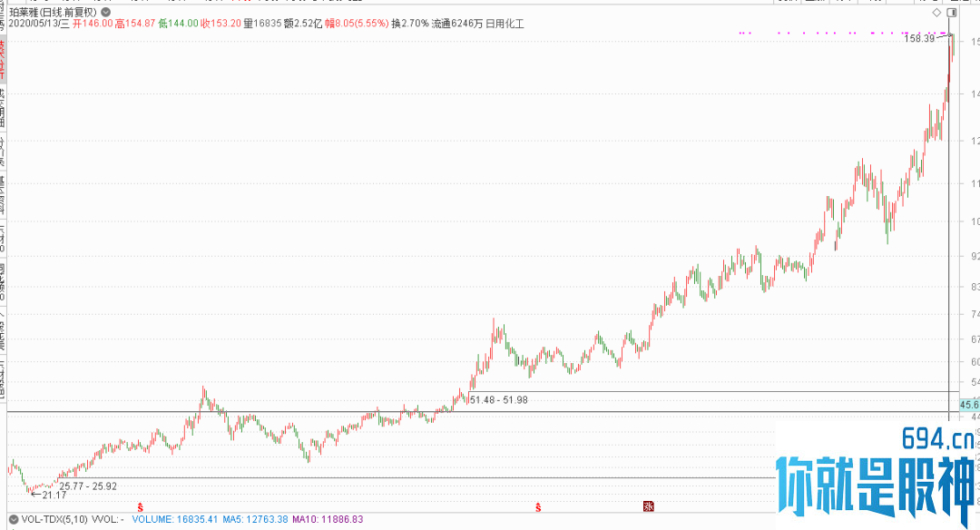980x530 pixels.
Task: Click the low price 低144.00
Action: (x=178, y=24)
